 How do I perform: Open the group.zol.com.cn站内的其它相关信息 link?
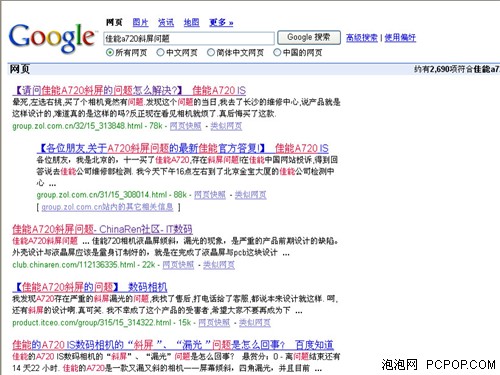[x=107, y=207]
